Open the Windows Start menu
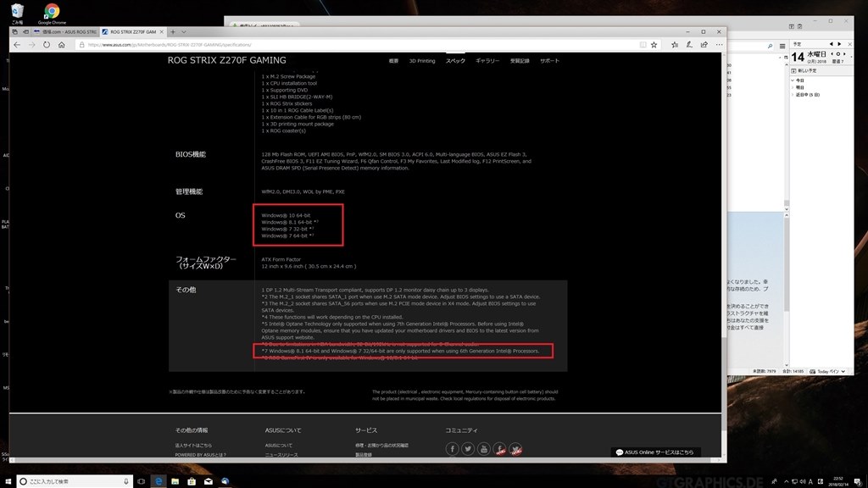Viewport: 868px width, 488px height. pos(8,481)
